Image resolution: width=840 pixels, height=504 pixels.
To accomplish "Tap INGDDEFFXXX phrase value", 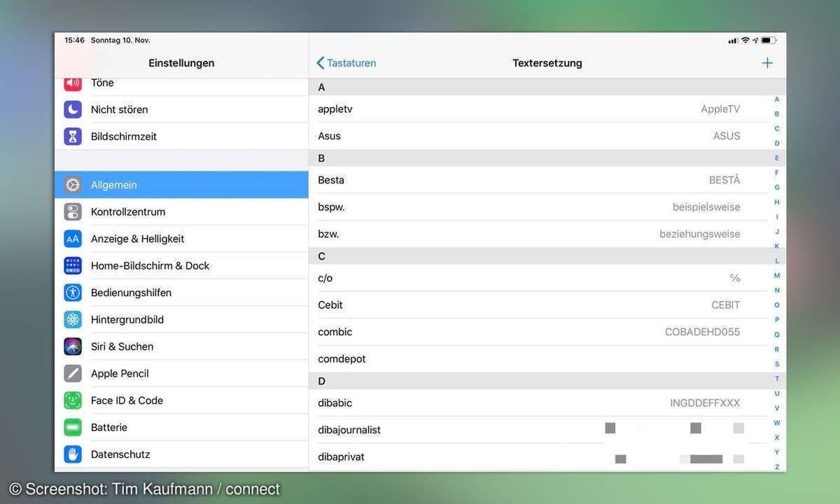I will click(705, 403).
